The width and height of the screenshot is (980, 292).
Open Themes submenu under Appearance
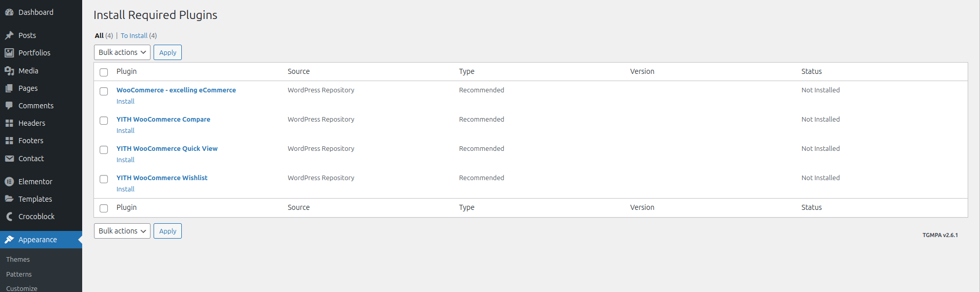tap(18, 260)
